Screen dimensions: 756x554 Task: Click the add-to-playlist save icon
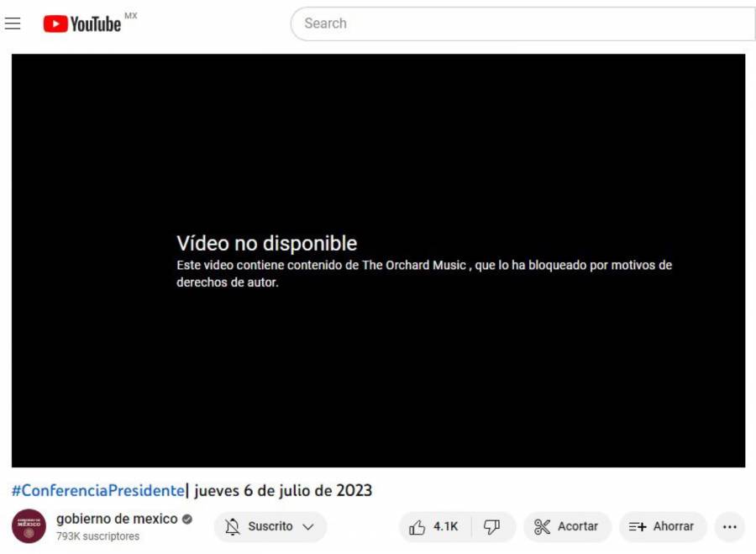click(638, 526)
